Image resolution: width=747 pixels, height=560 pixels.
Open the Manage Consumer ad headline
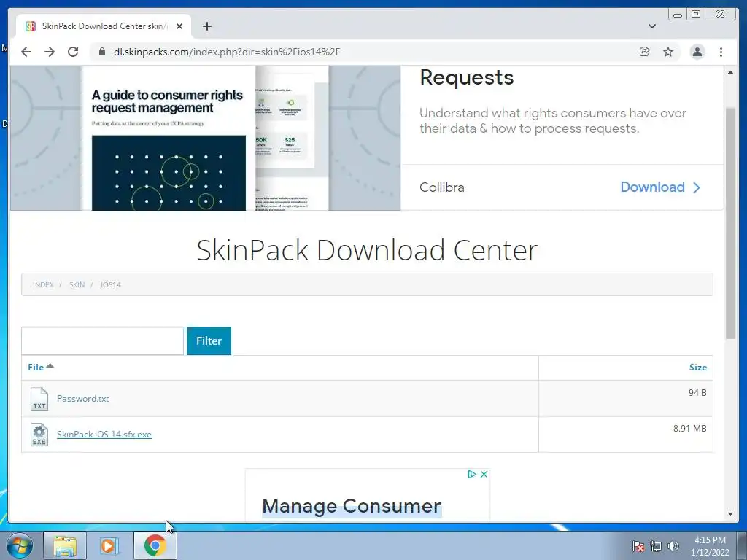point(352,506)
